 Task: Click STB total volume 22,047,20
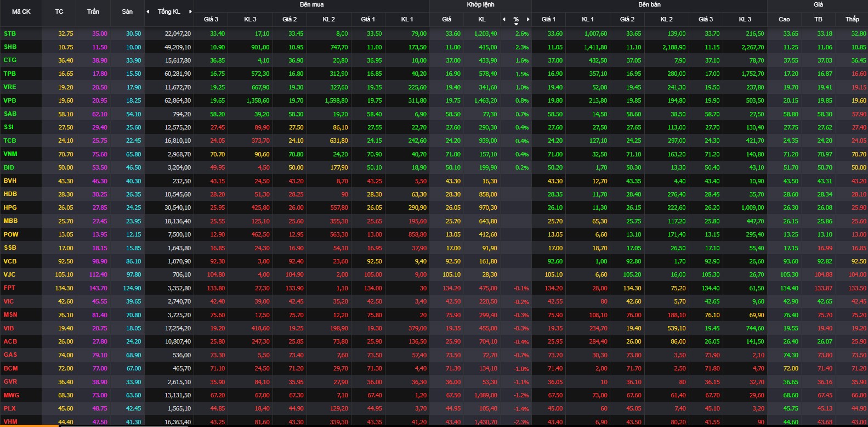coord(178,33)
